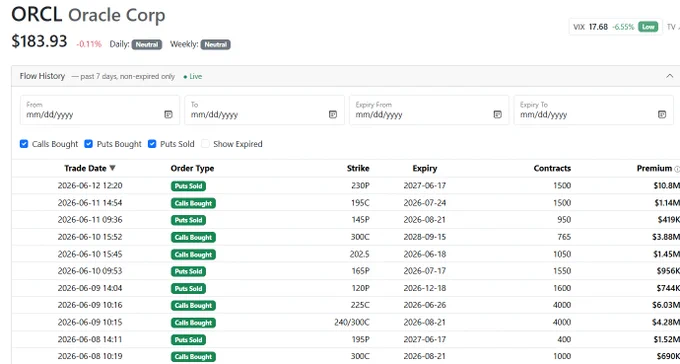Select trade date 2026-06-08 10:19
The width and height of the screenshot is (680, 364).
click(x=90, y=357)
